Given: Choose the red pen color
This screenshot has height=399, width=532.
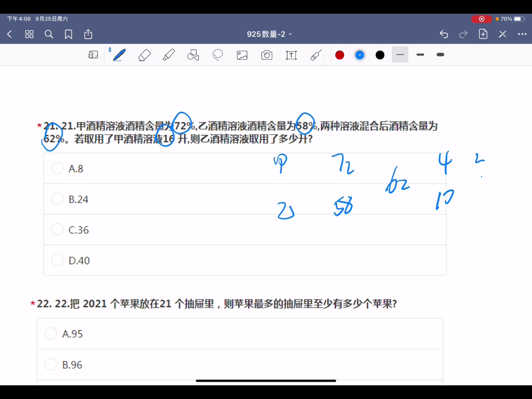Looking at the screenshot, I should [x=340, y=55].
